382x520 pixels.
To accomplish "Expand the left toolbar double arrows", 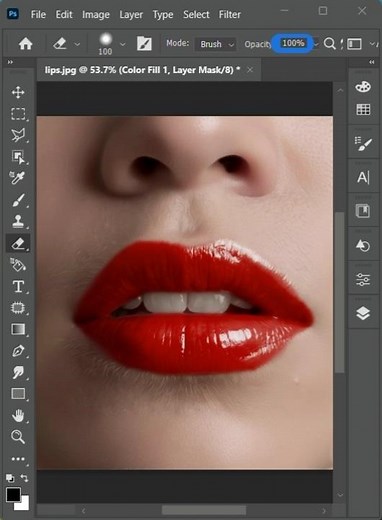I will pyautogui.click(x=10, y=62).
